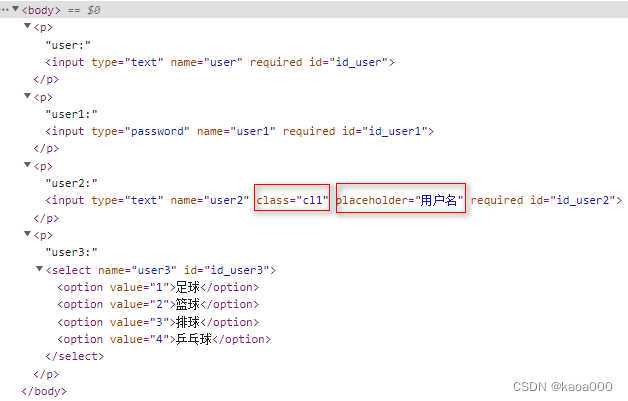This screenshot has height=401, width=628.
Task: Select the input row named user2
Action: tap(334, 200)
